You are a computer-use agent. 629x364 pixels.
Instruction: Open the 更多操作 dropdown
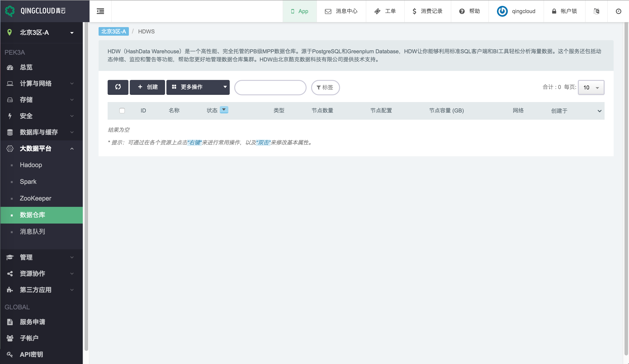(198, 87)
